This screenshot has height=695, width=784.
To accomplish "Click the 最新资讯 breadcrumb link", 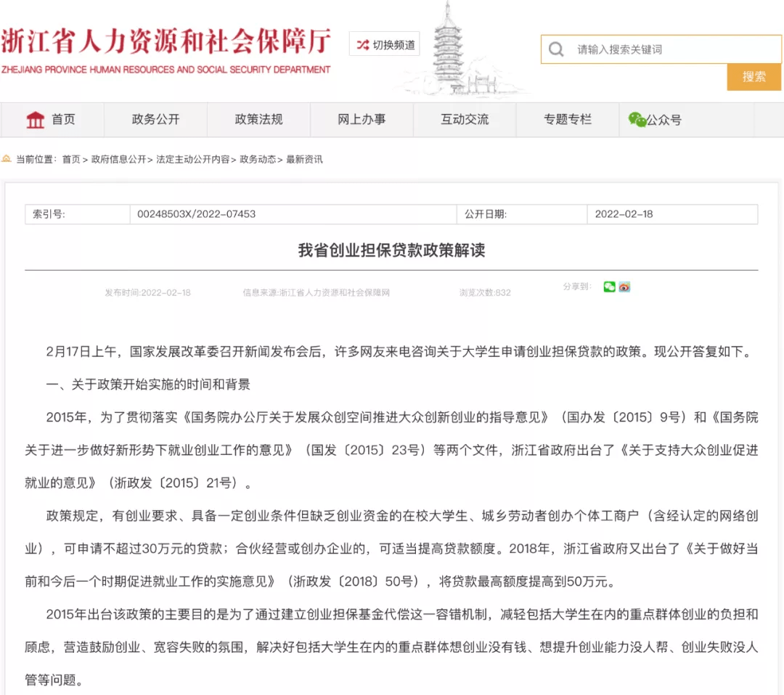I will click(x=304, y=160).
